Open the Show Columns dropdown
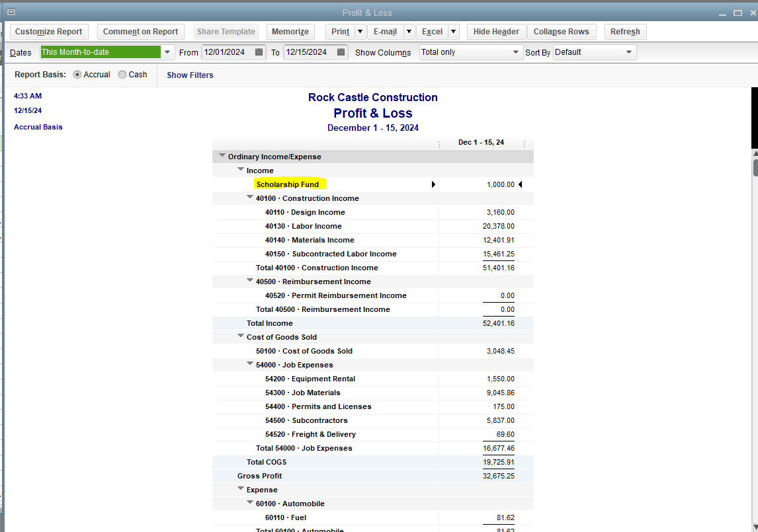758x532 pixels. 515,52
